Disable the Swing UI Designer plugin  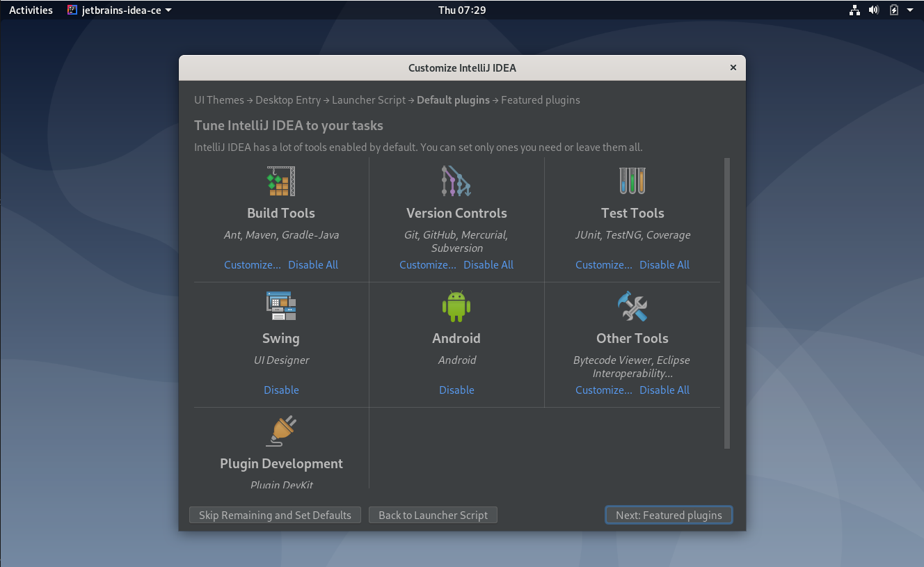tap(281, 390)
